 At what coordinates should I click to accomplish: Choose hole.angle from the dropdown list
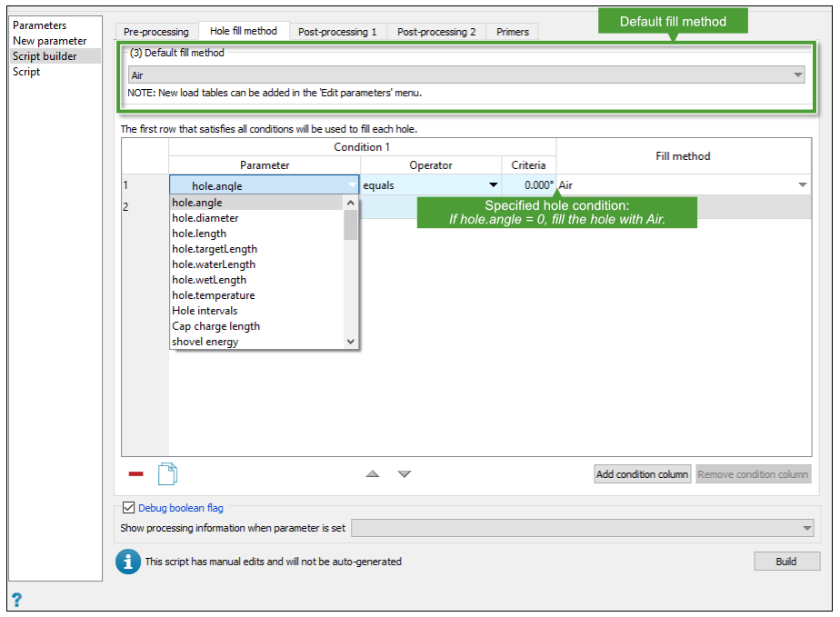pyautogui.click(x=256, y=203)
